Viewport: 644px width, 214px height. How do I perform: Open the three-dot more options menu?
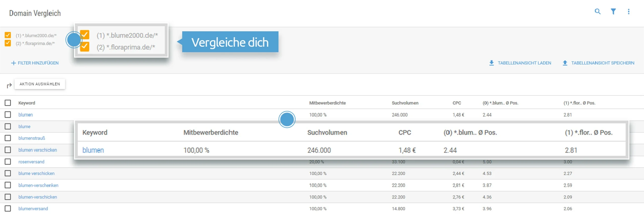tap(628, 12)
